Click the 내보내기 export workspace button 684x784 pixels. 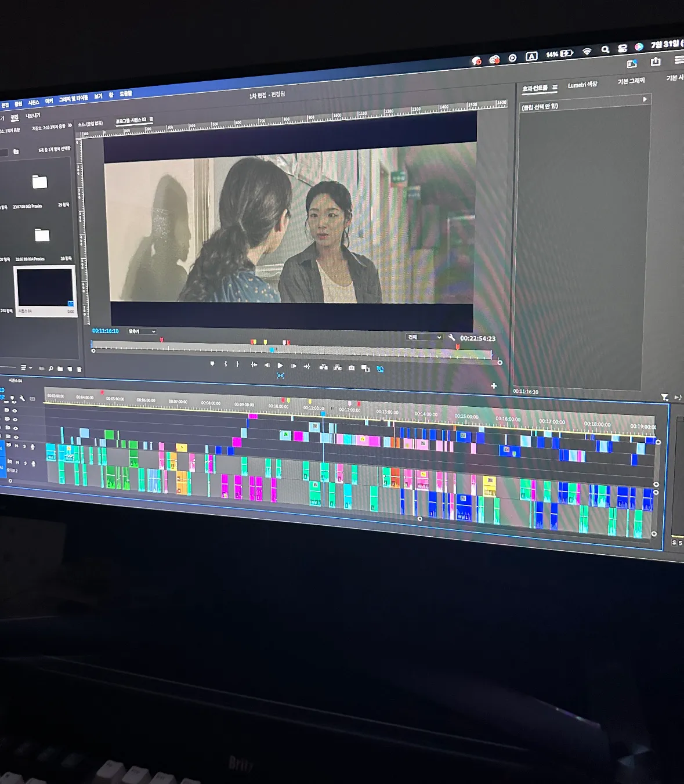[x=32, y=115]
